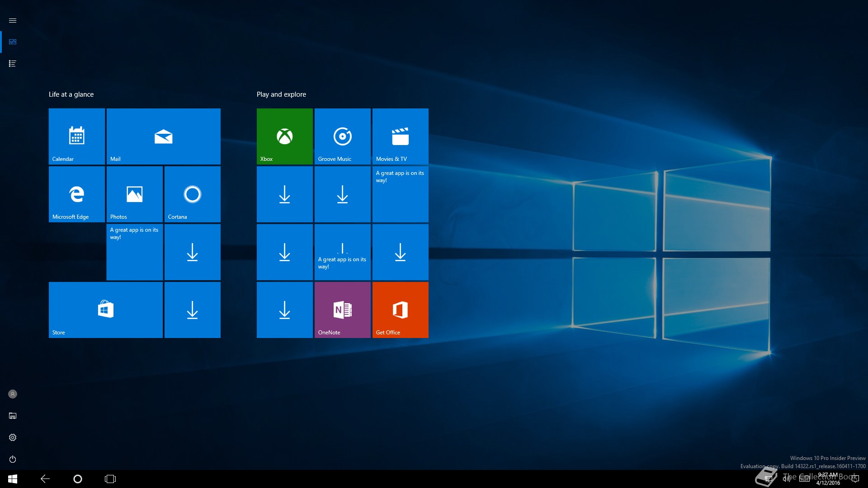Open the Movies & TV tile
868x488 pixels.
(401, 136)
